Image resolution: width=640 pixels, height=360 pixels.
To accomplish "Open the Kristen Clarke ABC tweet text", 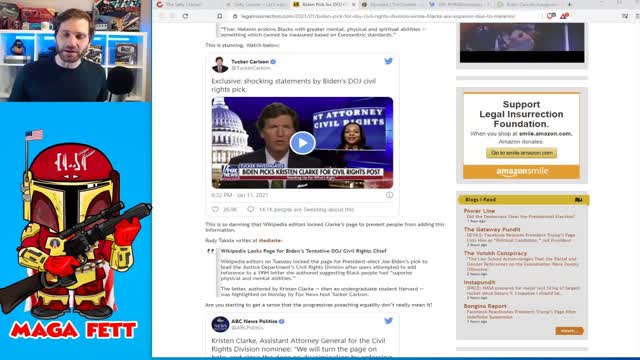I will [298, 348].
